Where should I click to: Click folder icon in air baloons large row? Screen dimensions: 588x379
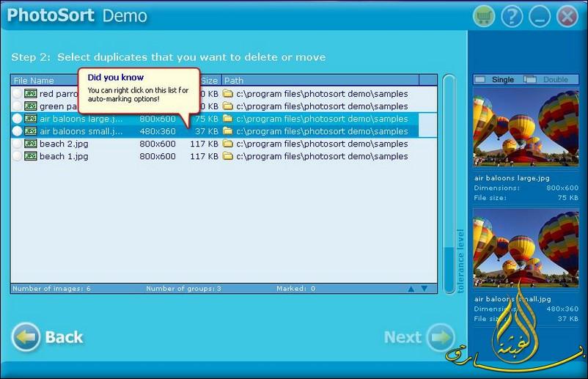coord(227,119)
